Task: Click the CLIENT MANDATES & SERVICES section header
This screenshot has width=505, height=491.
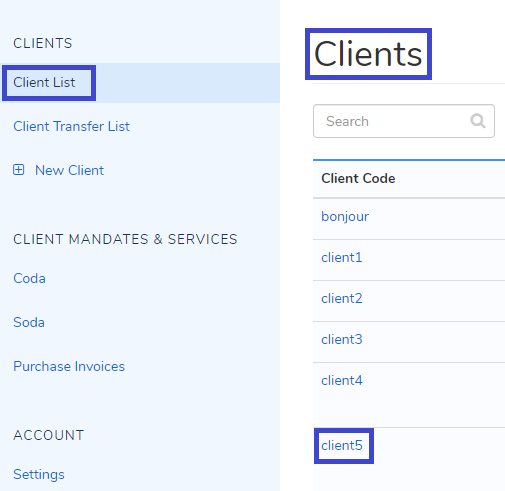Action: click(x=125, y=239)
